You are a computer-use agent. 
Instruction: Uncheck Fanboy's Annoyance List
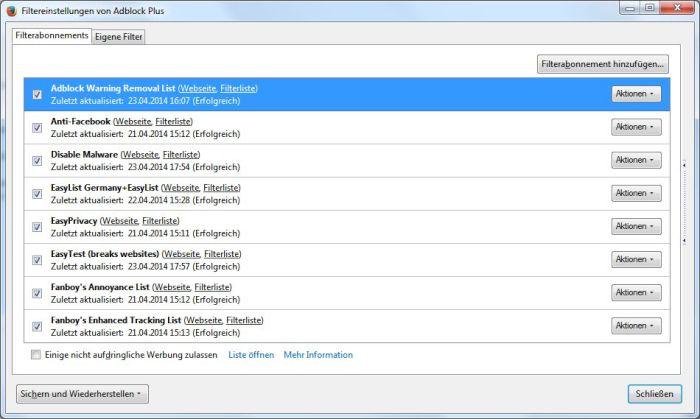[x=37, y=293]
